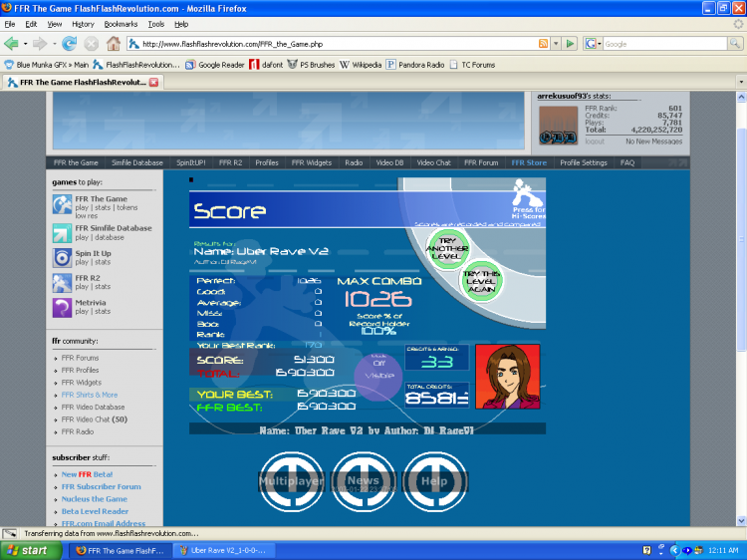Click the Multiplayer round button

coord(291,481)
